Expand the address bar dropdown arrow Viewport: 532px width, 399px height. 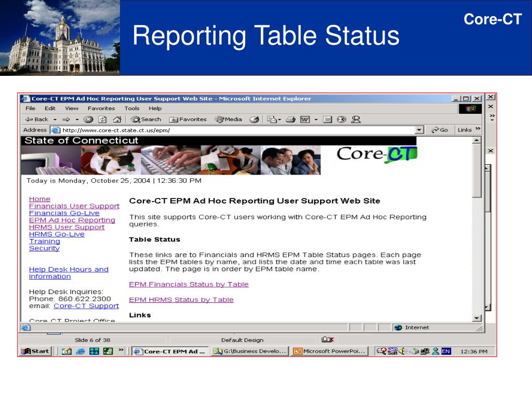pyautogui.click(x=419, y=130)
